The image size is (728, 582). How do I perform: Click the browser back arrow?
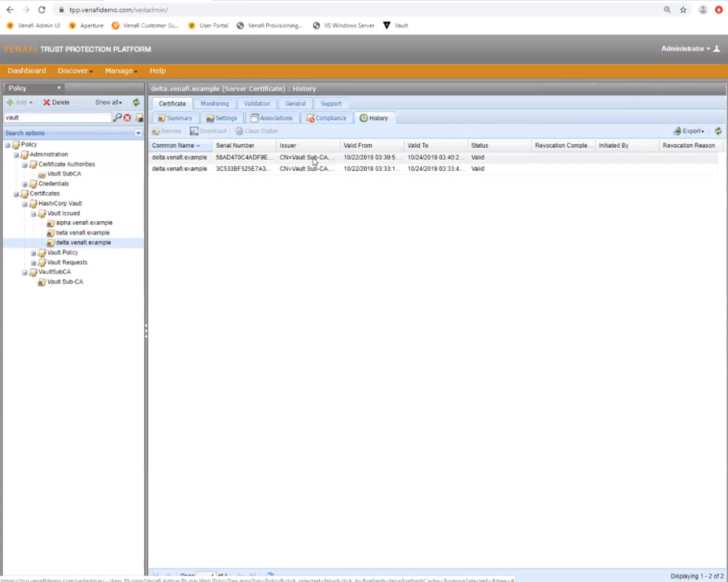pos(10,10)
